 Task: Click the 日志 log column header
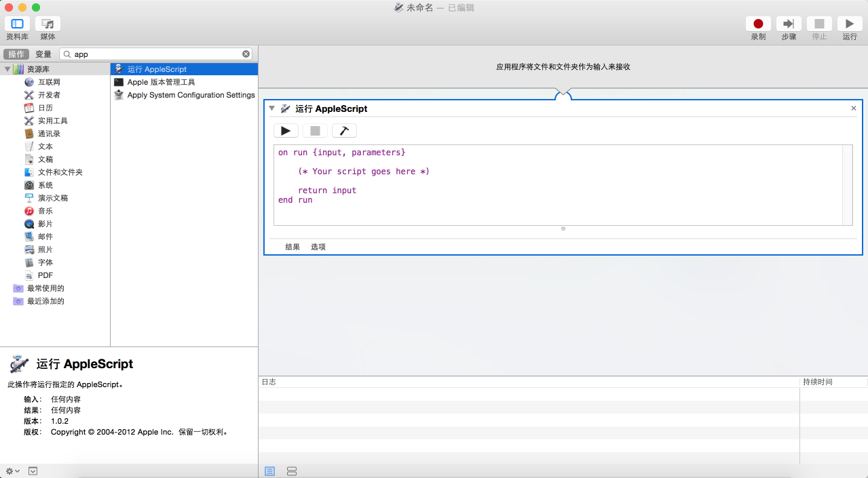tap(529, 382)
